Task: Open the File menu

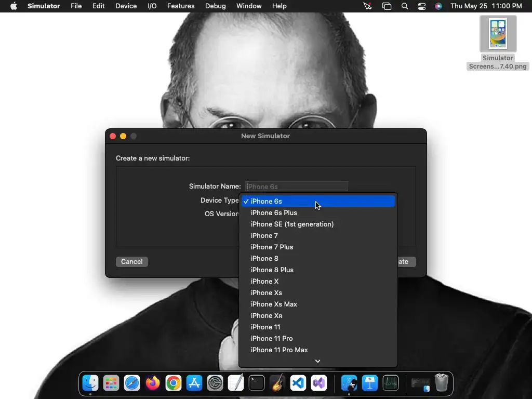Action: [x=76, y=6]
